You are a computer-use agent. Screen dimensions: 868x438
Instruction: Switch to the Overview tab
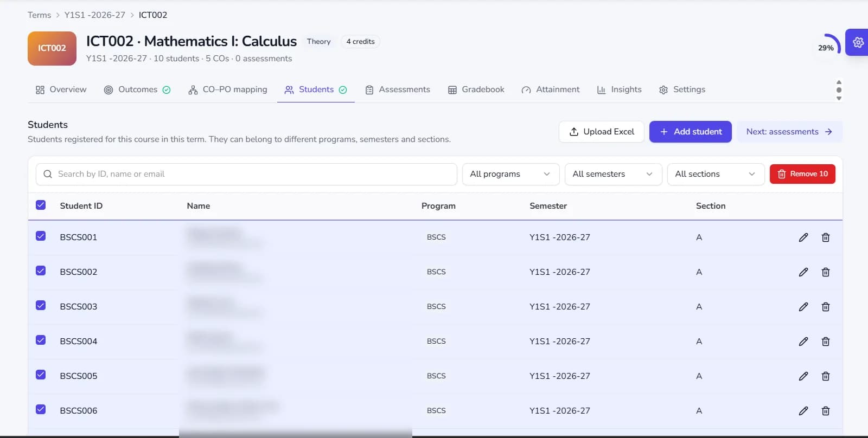tap(61, 89)
